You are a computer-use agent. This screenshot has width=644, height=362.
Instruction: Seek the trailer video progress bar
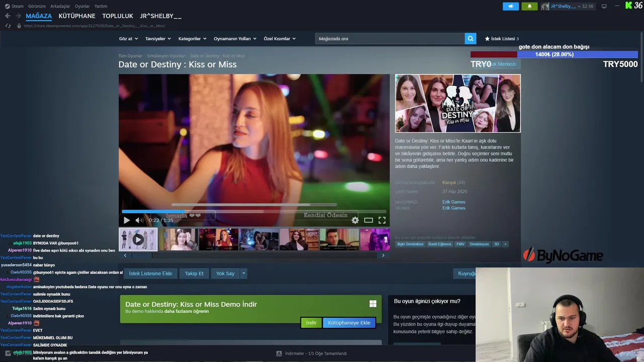(254, 212)
